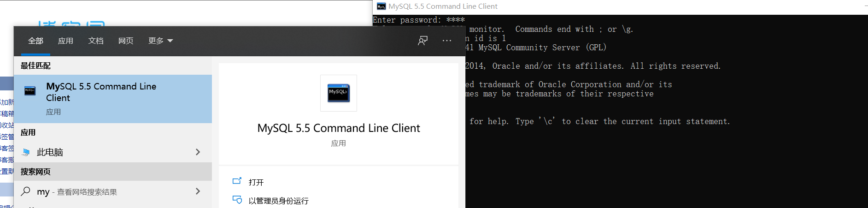Switch to the 网页 search tab
Image resolution: width=868 pixels, height=208 pixels.
point(126,41)
